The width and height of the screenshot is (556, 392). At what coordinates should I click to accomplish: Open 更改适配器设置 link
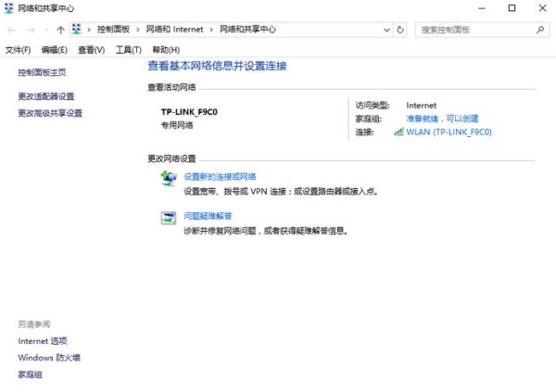tap(45, 96)
